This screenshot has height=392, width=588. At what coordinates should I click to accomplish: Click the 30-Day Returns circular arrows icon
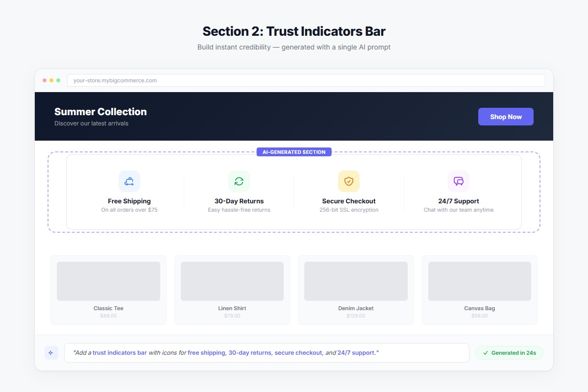[x=239, y=181]
